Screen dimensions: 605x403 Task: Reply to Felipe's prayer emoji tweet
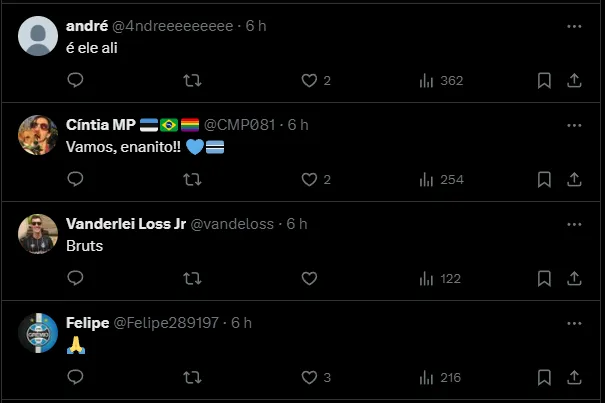75,377
